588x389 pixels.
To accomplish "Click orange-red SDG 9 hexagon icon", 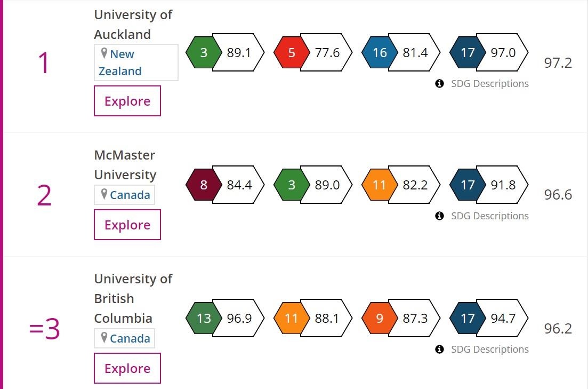I will point(380,318).
